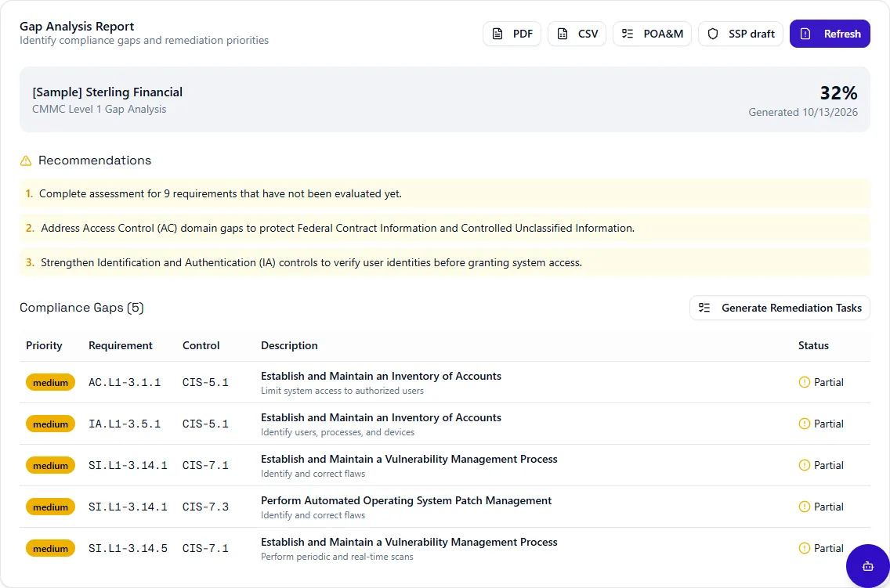
Task: Click Partial status text in SI.L1-3.14.1 CIS-7.1 row
Action: point(829,466)
